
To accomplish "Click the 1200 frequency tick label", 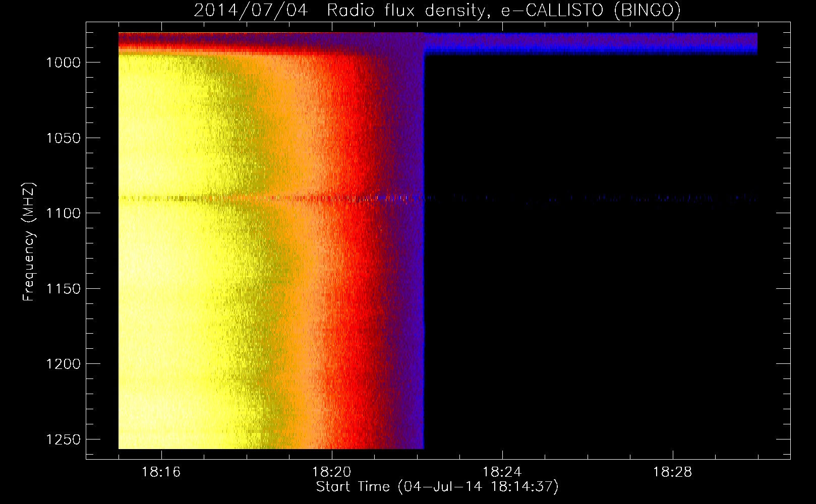I will (63, 364).
